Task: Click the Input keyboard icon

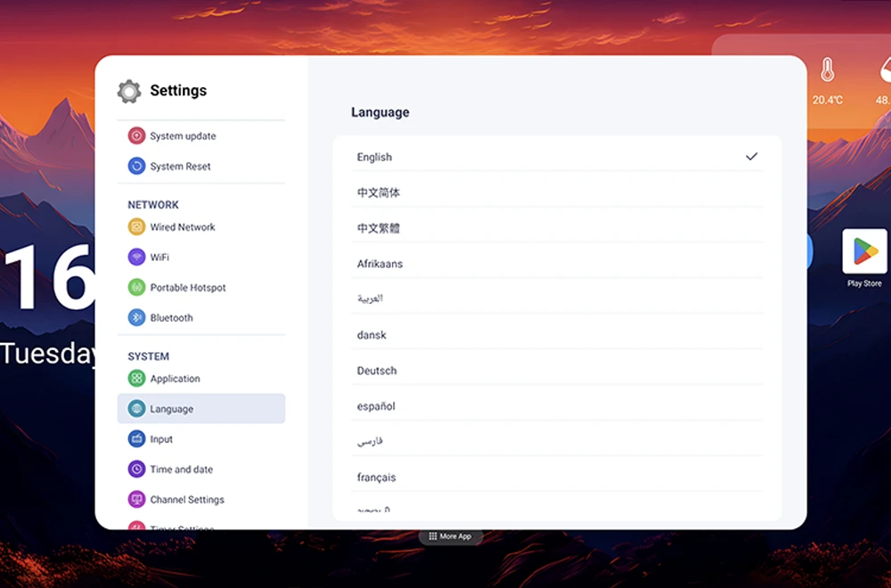Action: (x=136, y=438)
